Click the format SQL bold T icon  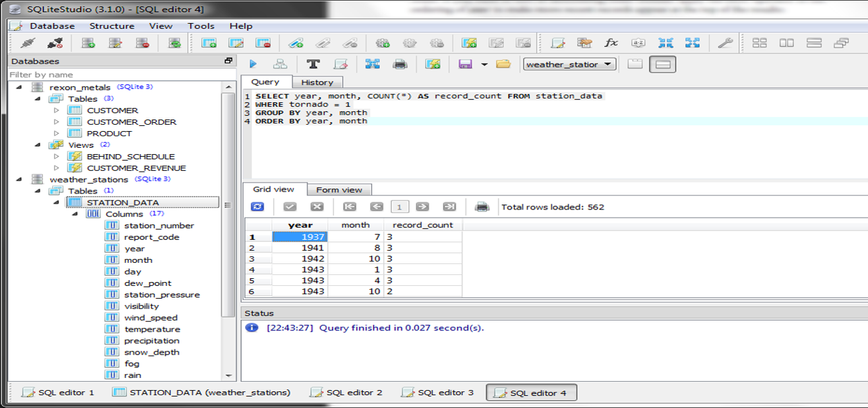click(313, 64)
